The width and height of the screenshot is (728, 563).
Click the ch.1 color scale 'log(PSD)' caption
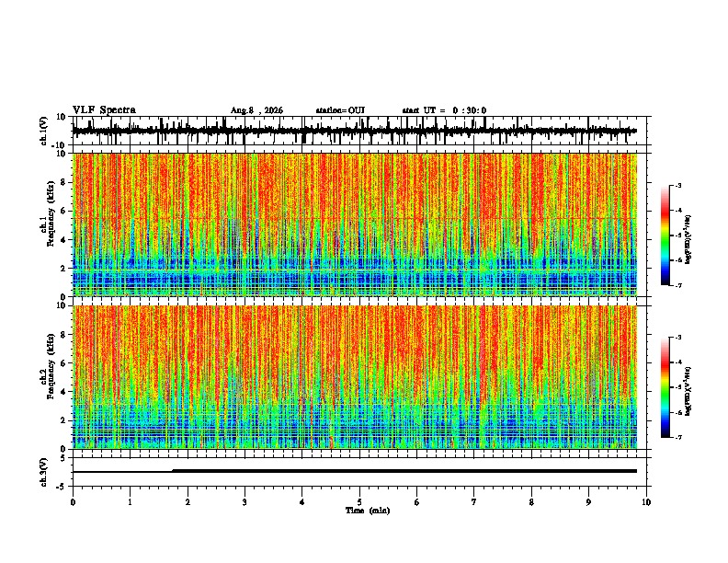688,240
